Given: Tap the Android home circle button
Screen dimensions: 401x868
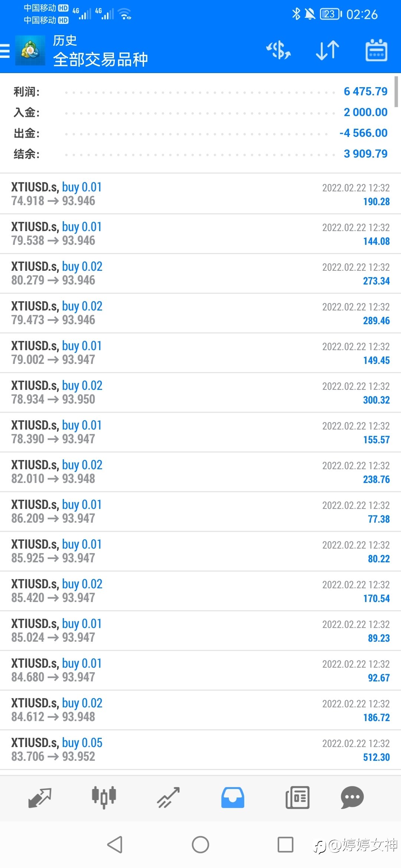Looking at the screenshot, I should click(200, 845).
